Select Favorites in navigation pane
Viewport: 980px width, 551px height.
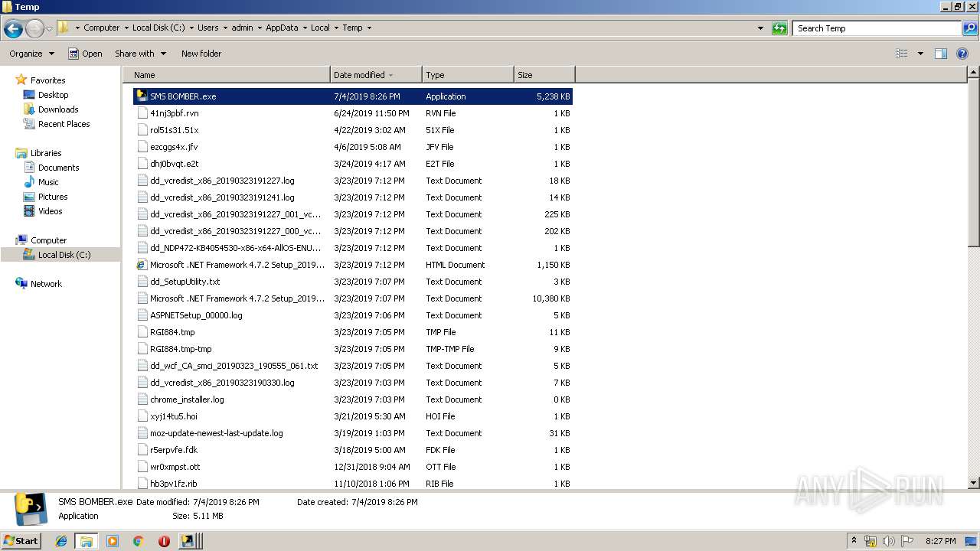[47, 80]
